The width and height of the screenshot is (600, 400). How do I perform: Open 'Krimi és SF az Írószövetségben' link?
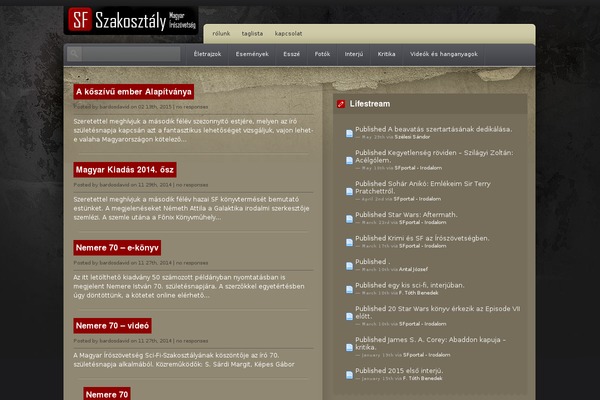(x=422, y=238)
